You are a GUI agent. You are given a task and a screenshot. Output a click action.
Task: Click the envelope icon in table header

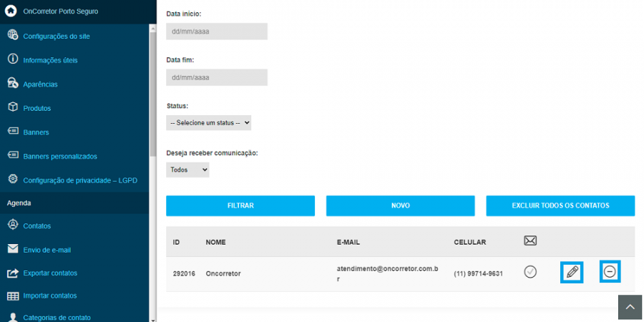pyautogui.click(x=530, y=241)
